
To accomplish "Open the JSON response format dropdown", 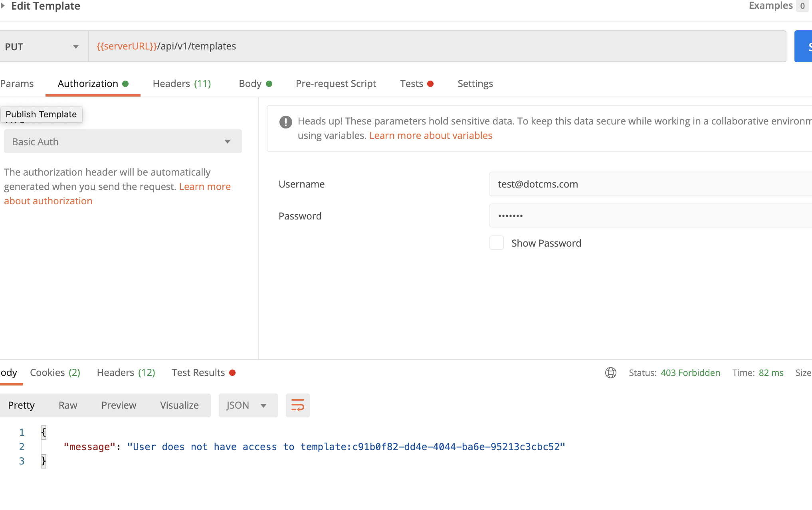I will [248, 405].
